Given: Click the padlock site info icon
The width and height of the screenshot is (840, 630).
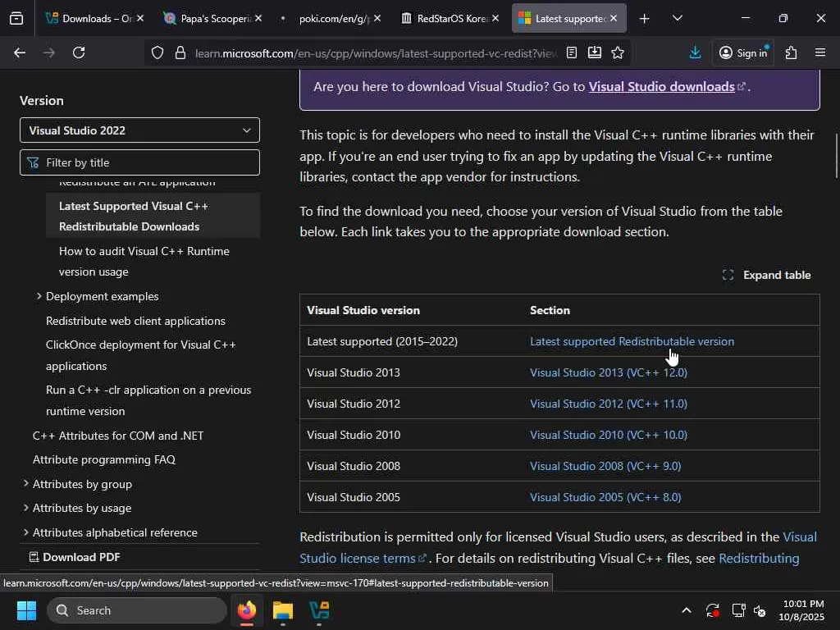Looking at the screenshot, I should coord(180,53).
